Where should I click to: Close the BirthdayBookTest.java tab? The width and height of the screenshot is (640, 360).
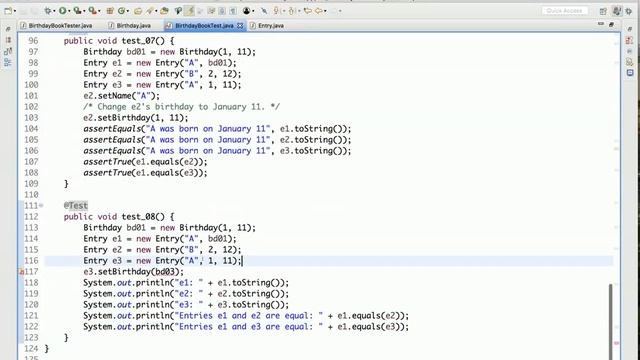(240, 25)
